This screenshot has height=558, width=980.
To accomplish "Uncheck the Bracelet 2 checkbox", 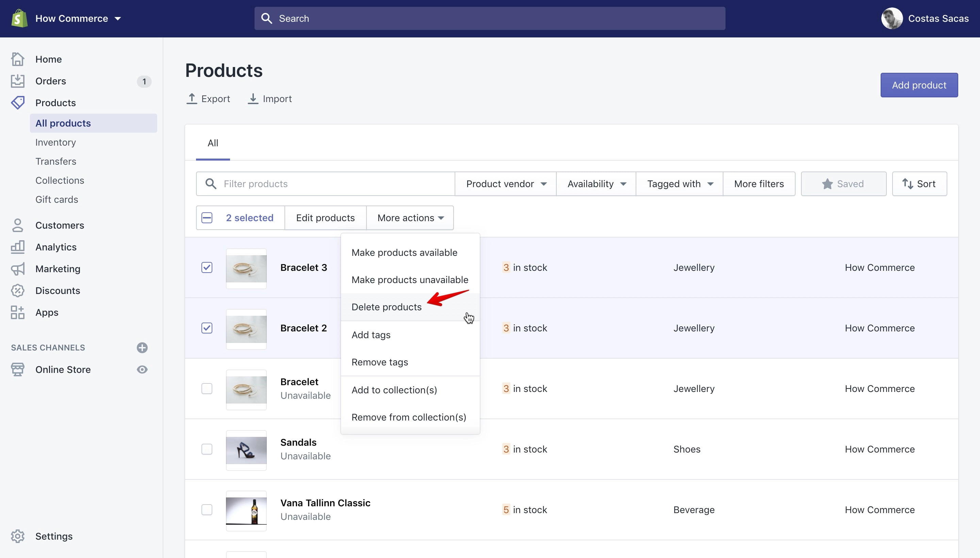I will [207, 328].
